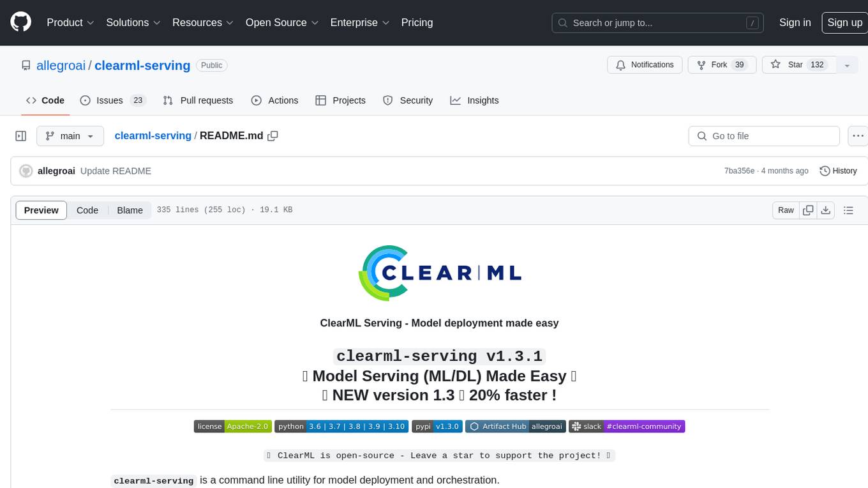Image resolution: width=868 pixels, height=488 pixels.
Task: Click the Sign in link
Action: pyautogui.click(x=795, y=22)
